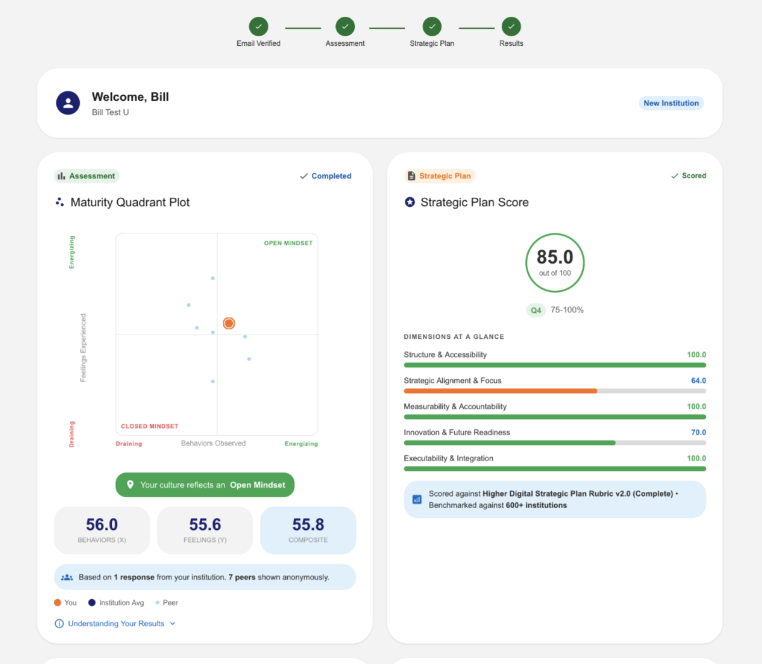Click the chart icon in the rubric info banner
762x664 pixels.
point(417,499)
